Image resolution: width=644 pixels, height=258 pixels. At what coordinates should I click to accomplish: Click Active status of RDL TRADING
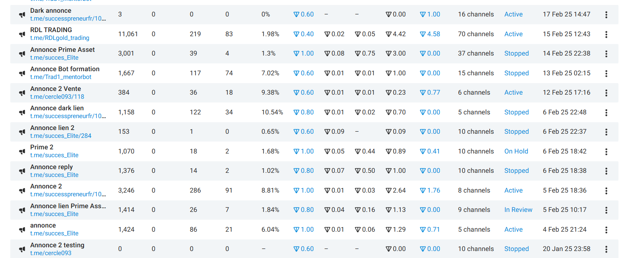(x=513, y=34)
